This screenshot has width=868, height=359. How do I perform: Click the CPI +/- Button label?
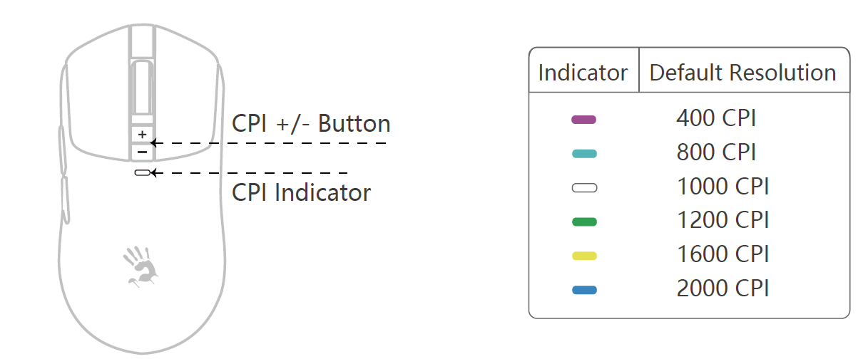click(311, 124)
